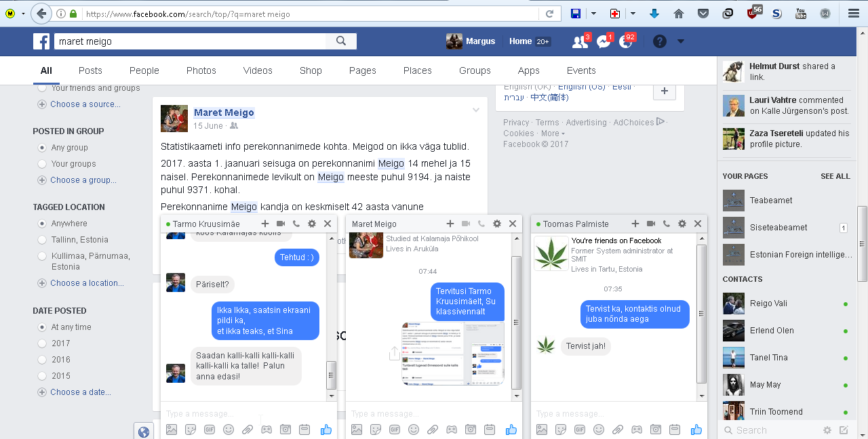The image size is (868, 439).
Task: Go to Home in top bar
Action: (x=521, y=41)
